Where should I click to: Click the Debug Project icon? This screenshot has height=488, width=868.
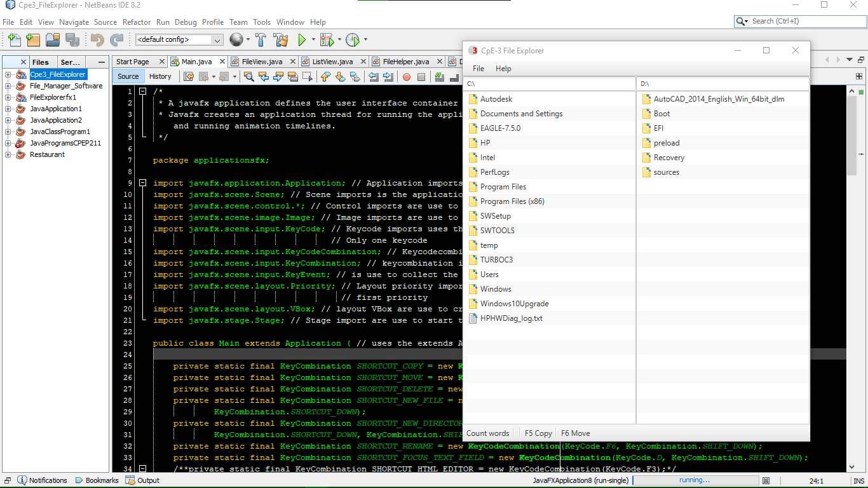327,40
